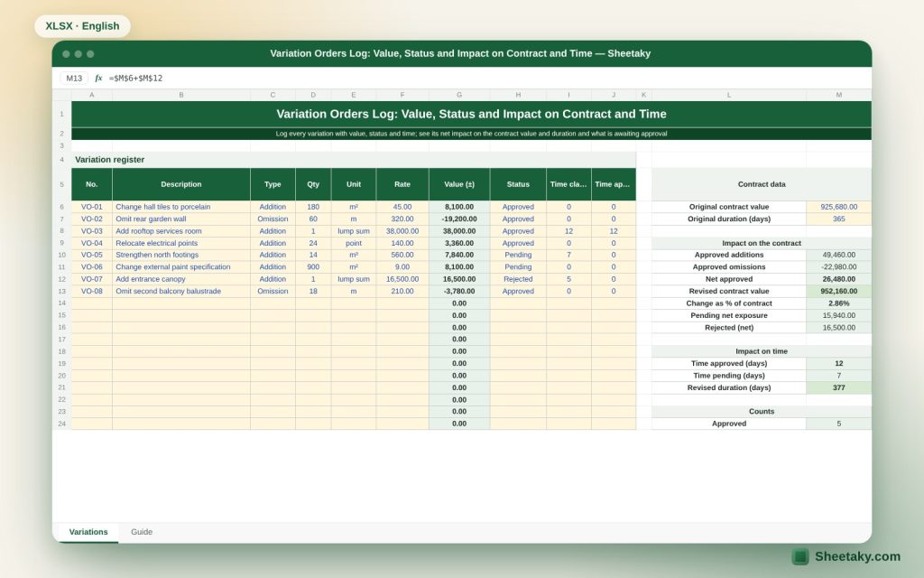Click the Status header cell
Screen dimensions: 924x578
pos(518,184)
